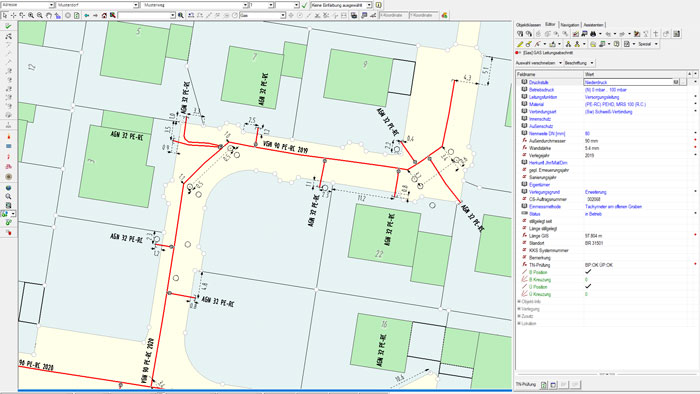The image size is (700, 394).
Task: Click the colorful pie icon beside coordinates
Action: pyautogui.click(x=444, y=15)
